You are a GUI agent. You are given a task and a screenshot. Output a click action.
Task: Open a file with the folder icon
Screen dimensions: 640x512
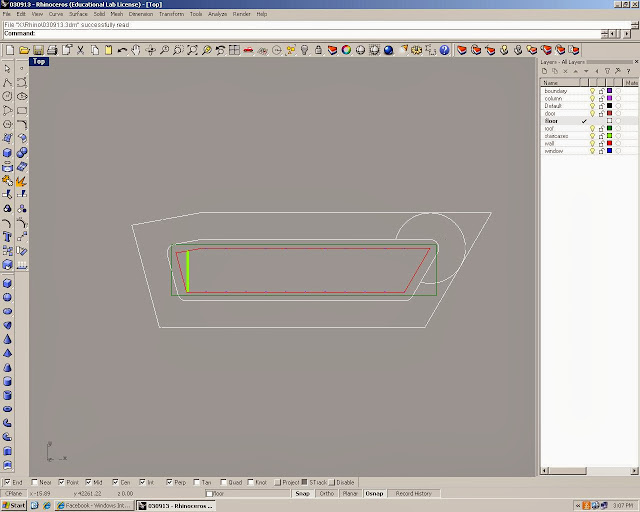coord(24,50)
